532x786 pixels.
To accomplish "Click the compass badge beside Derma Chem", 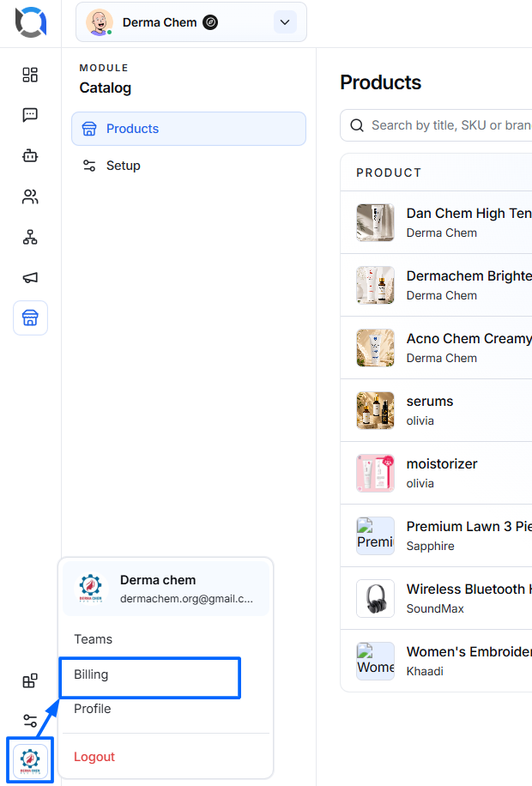I will pos(210,22).
